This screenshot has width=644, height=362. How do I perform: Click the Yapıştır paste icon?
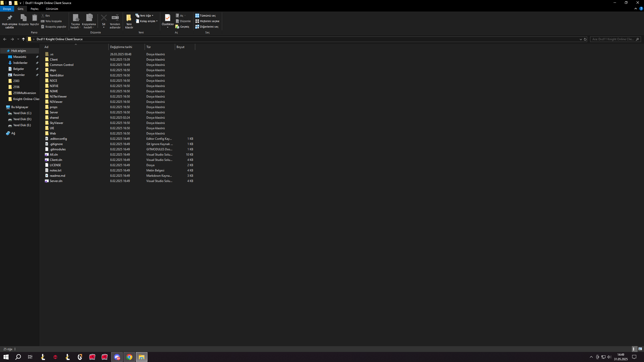[x=34, y=20]
